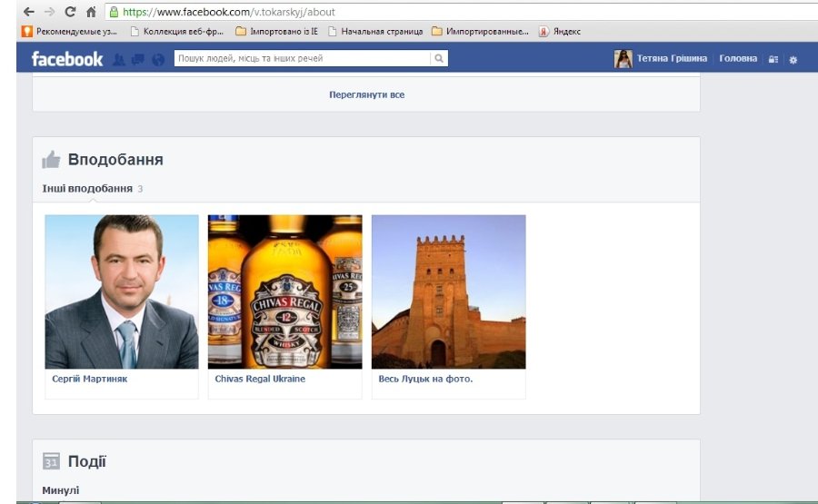The image size is (818, 504).
Task: Focus the Facebook search input field
Action: pyautogui.click(x=300, y=59)
